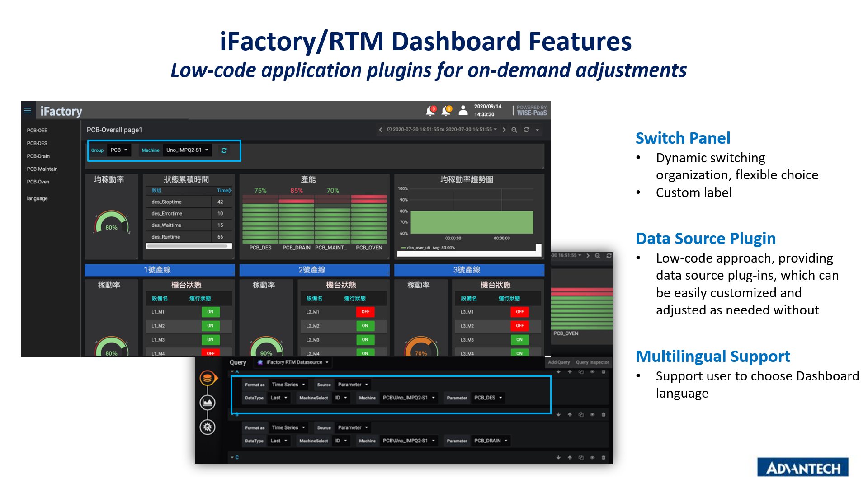Viewport: 868px width, 488px height.
Task: Delete query A with trash icon
Action: point(604,372)
